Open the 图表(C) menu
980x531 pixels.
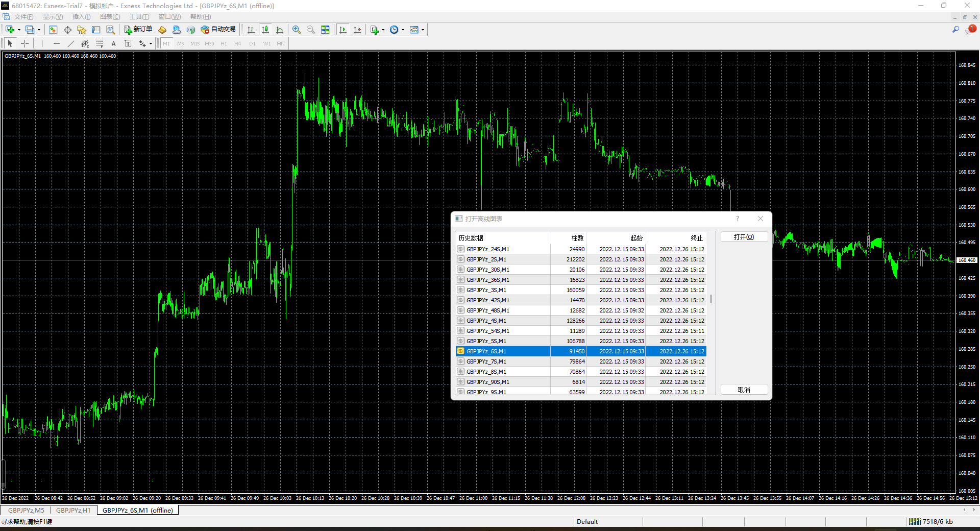click(x=110, y=17)
